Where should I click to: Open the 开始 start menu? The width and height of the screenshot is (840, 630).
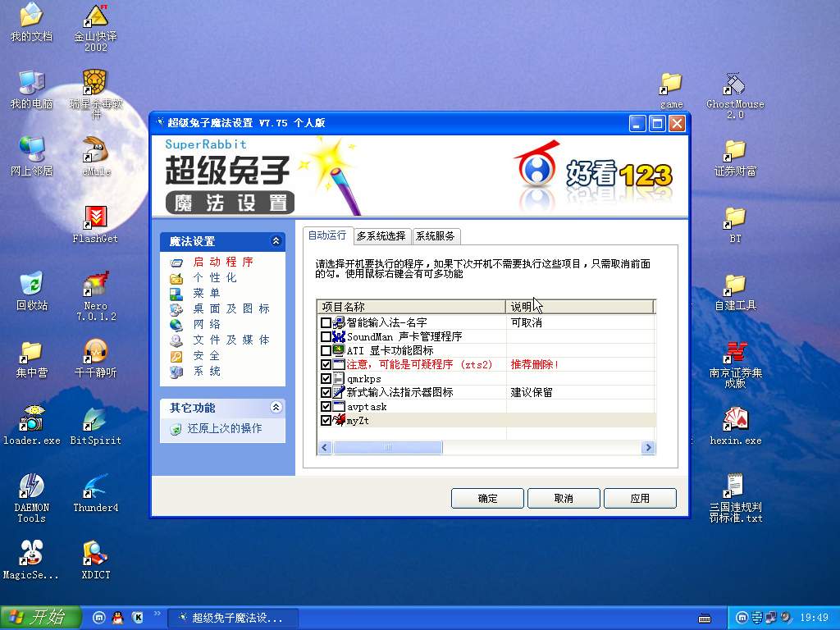(41, 618)
